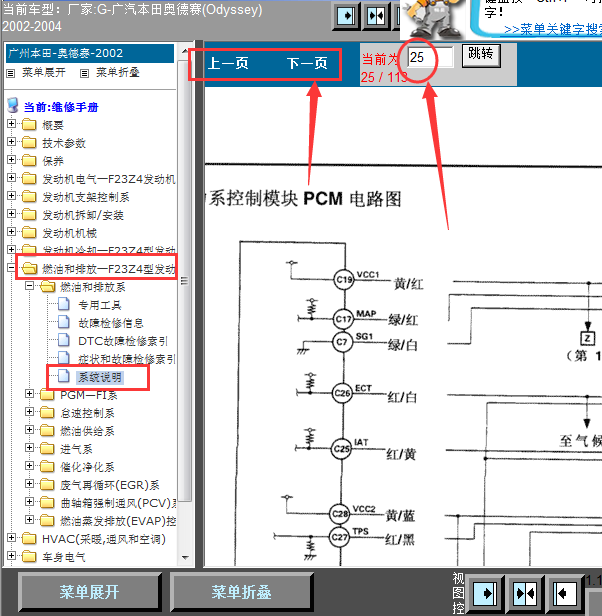Click the bottom view-control right arrow icon
Screen dimensions: 602x616
pyautogui.click(x=486, y=593)
